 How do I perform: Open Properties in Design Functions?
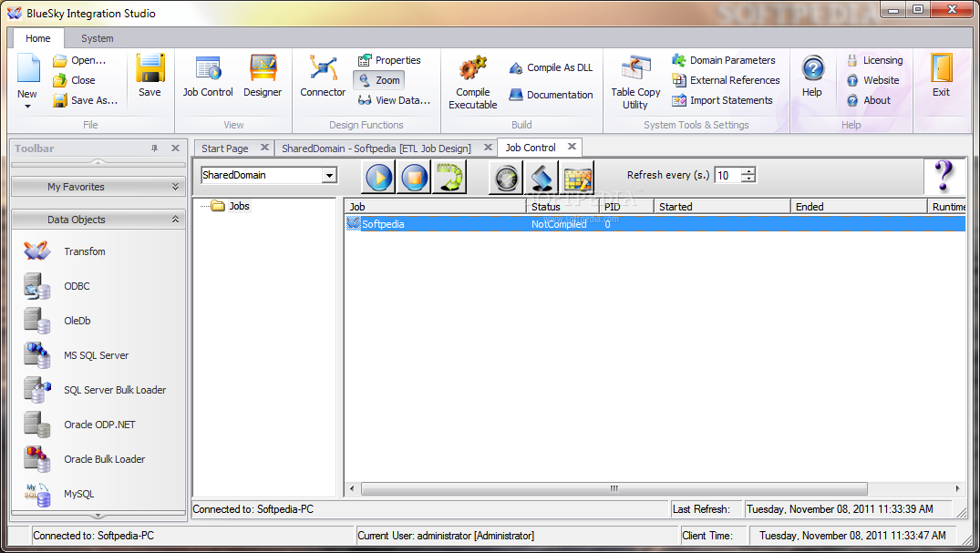point(389,61)
